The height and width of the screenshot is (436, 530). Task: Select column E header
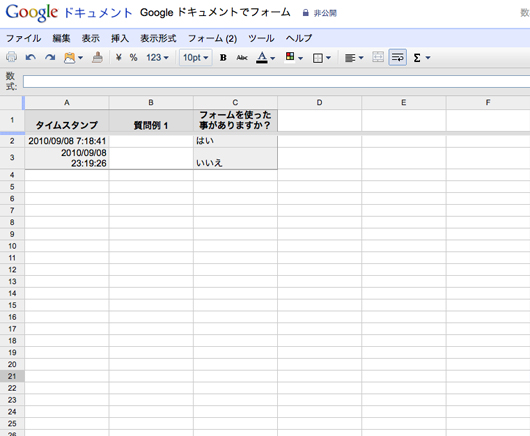pos(404,102)
